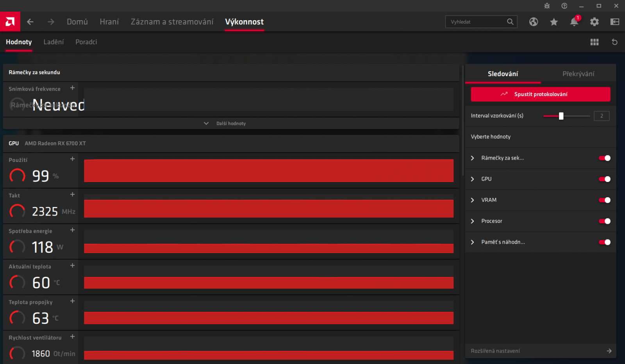Image resolution: width=625 pixels, height=364 pixels.
Task: Open the web browser globe icon
Action: (x=534, y=22)
